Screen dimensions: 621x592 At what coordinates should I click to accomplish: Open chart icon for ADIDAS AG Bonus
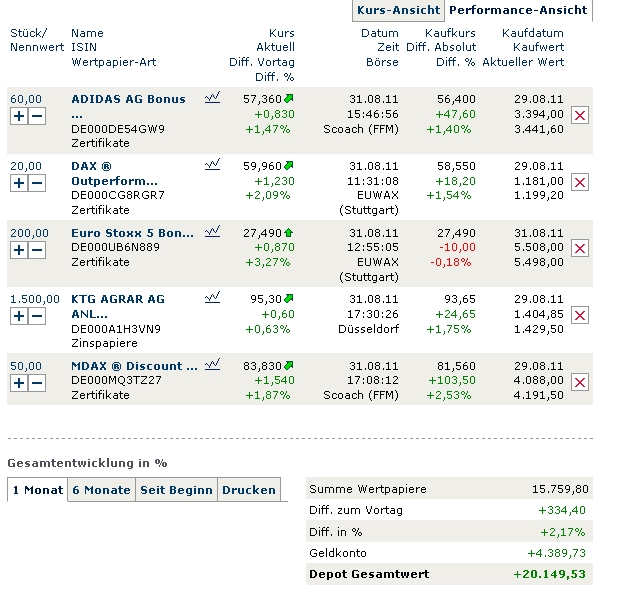click(212, 98)
